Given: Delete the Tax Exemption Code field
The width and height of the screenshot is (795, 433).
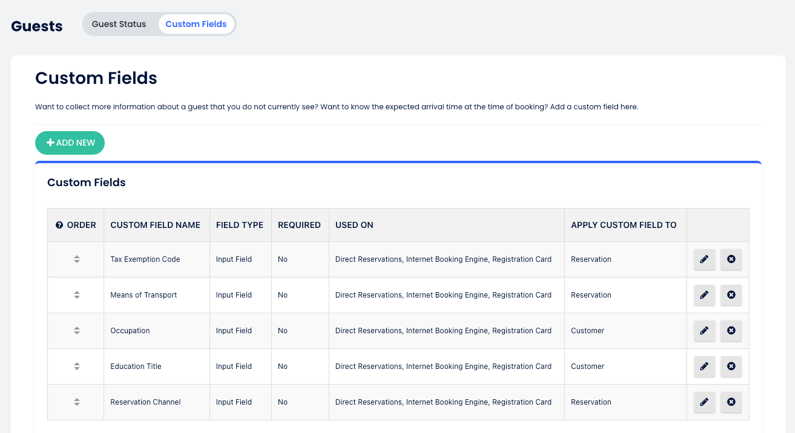Looking at the screenshot, I should 731,259.
